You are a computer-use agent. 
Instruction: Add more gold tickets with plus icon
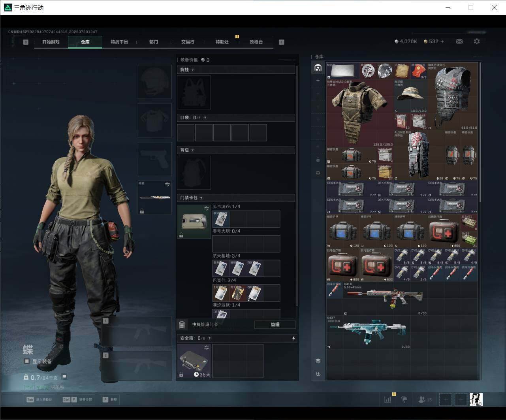(442, 41)
